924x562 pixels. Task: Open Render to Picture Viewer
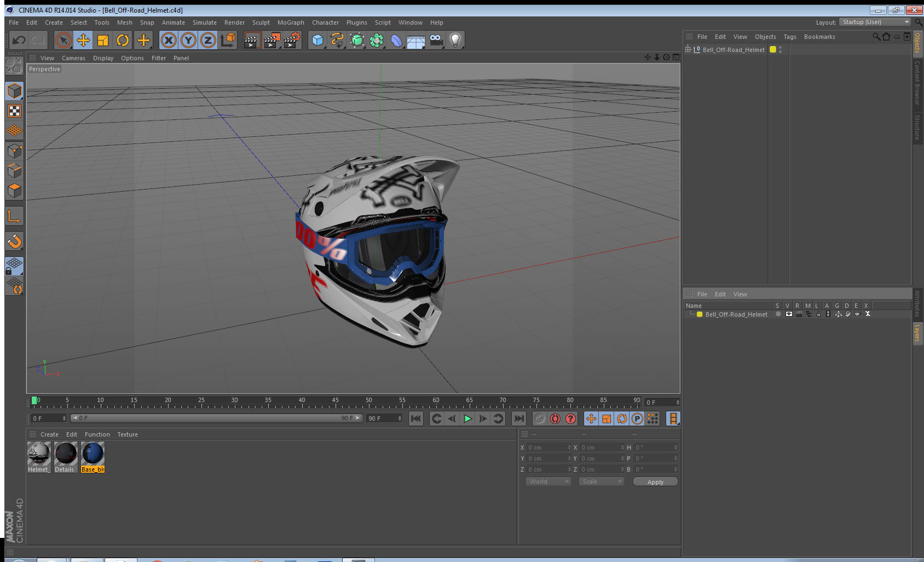click(272, 40)
